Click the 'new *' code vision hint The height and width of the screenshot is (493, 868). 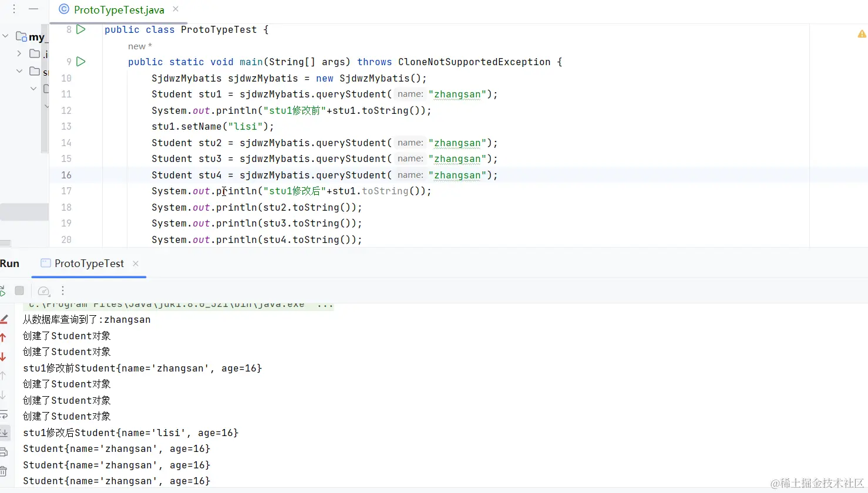(140, 46)
